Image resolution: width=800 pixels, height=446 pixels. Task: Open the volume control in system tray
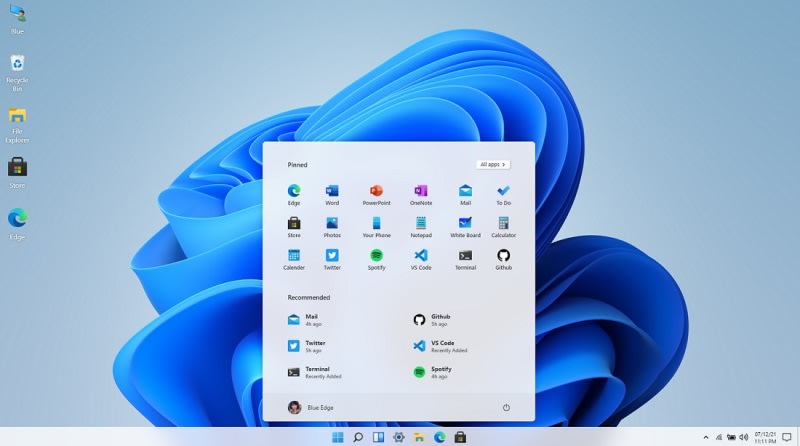click(743, 437)
